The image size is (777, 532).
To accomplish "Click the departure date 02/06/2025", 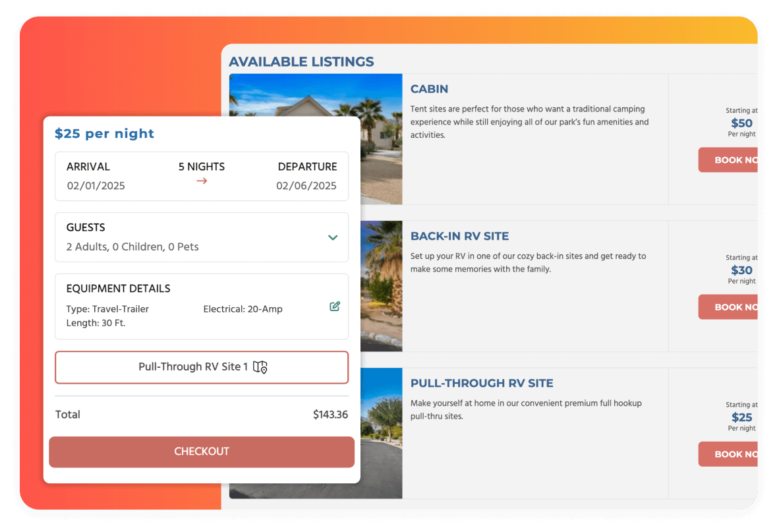I will (306, 186).
